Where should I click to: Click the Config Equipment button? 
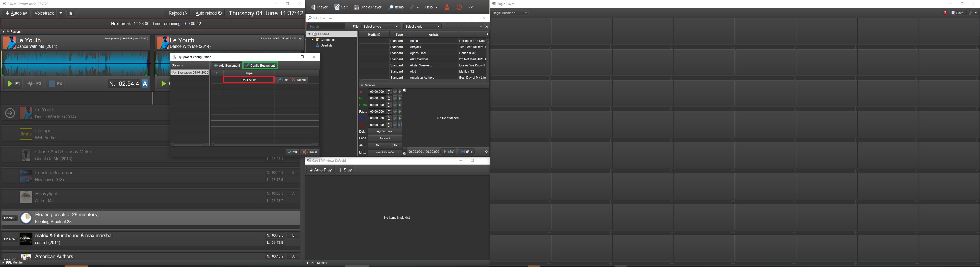click(x=260, y=65)
